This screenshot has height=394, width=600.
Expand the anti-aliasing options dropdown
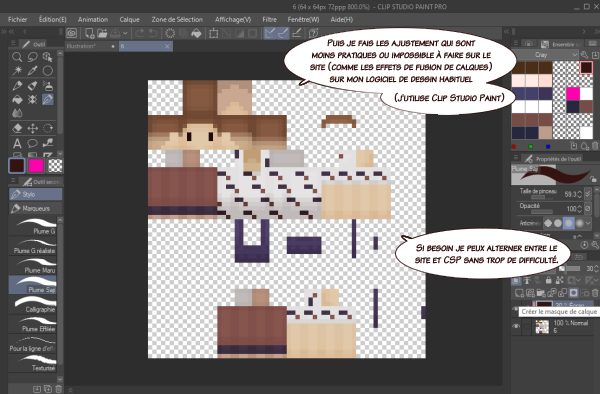[x=589, y=223]
